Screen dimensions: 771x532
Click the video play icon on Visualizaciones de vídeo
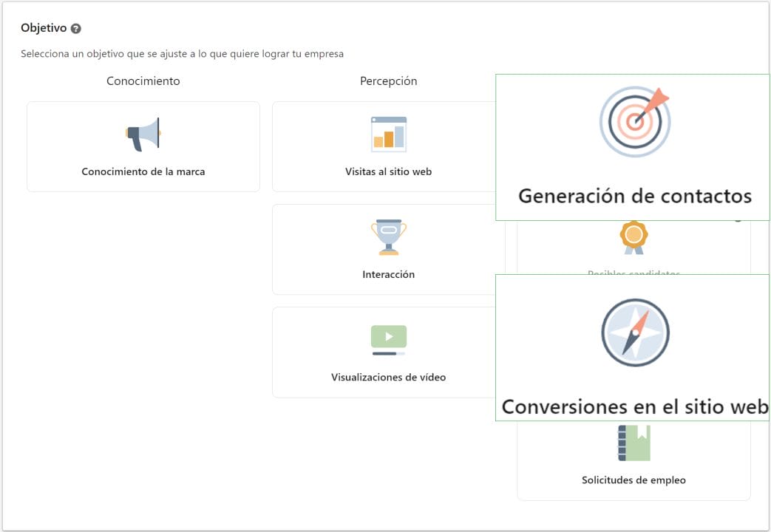click(x=390, y=339)
